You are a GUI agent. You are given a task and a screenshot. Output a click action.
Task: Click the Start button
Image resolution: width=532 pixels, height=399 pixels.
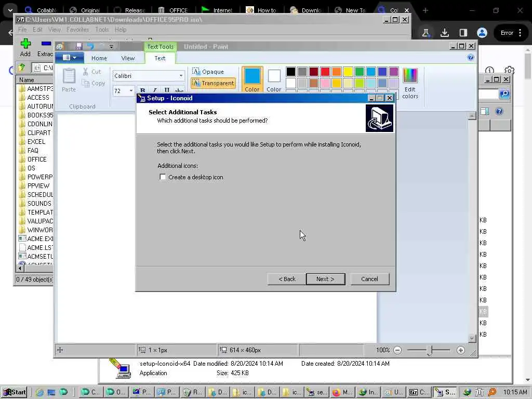pos(14,392)
